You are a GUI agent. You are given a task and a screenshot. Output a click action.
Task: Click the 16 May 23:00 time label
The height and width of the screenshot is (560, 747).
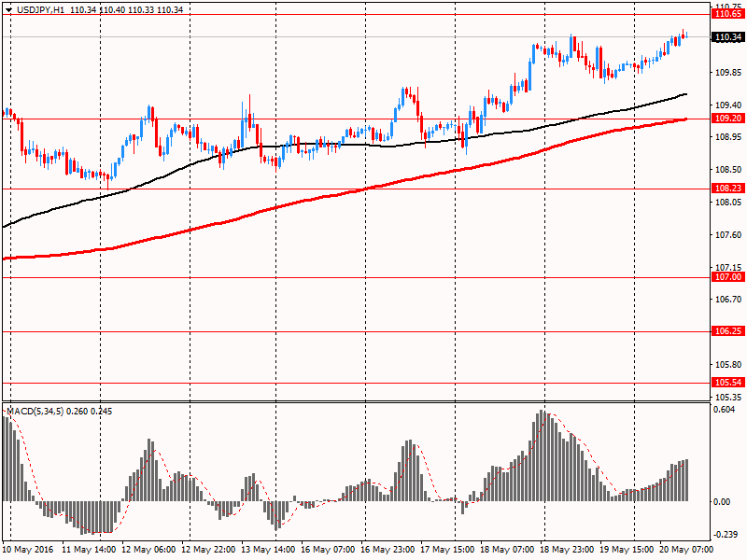pyautogui.click(x=388, y=551)
